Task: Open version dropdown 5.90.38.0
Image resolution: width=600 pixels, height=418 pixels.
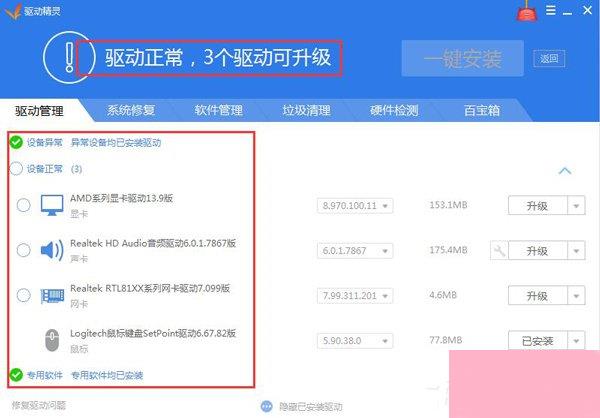Action: tap(355, 341)
